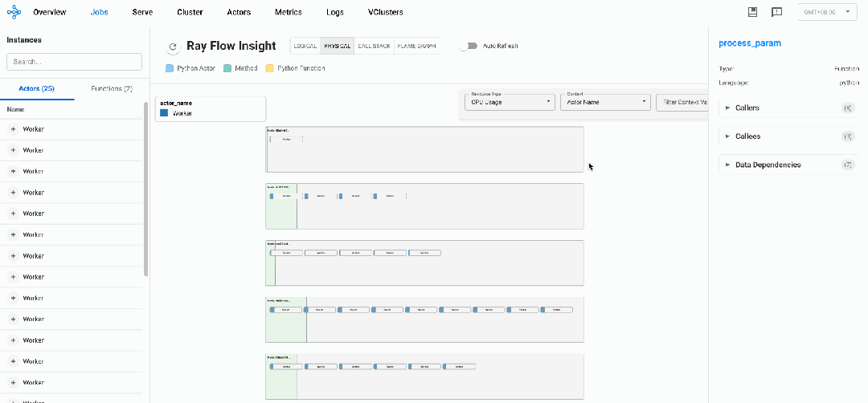Switch to the LOGICAL view
The width and height of the screenshot is (868, 403).
click(305, 46)
